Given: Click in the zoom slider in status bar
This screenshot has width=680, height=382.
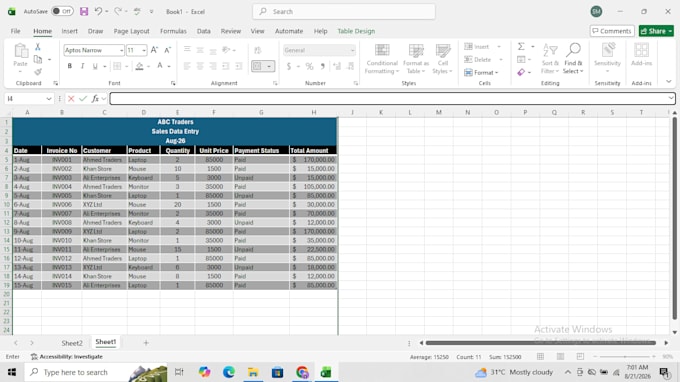Looking at the screenshot, I should 624,356.
